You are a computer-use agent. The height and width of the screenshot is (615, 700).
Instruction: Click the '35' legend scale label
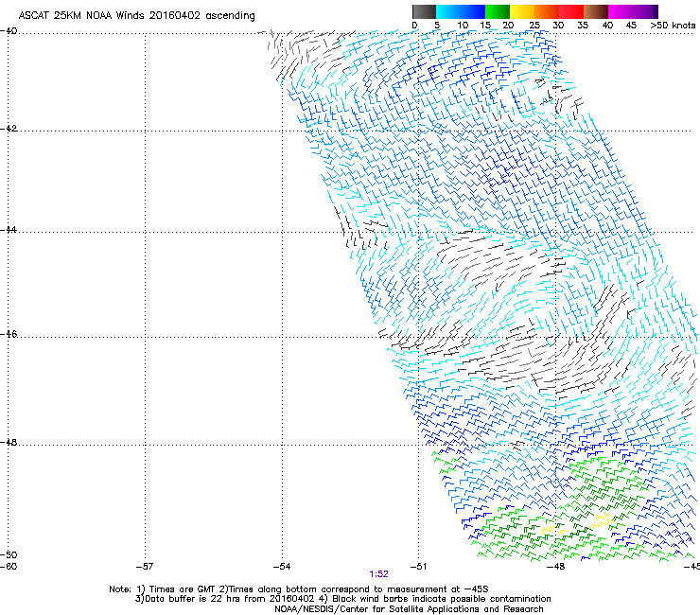(x=583, y=26)
